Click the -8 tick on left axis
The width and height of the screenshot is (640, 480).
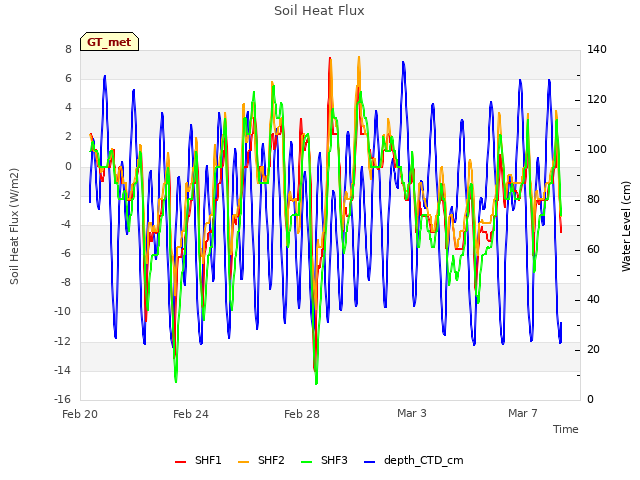click(x=65, y=282)
